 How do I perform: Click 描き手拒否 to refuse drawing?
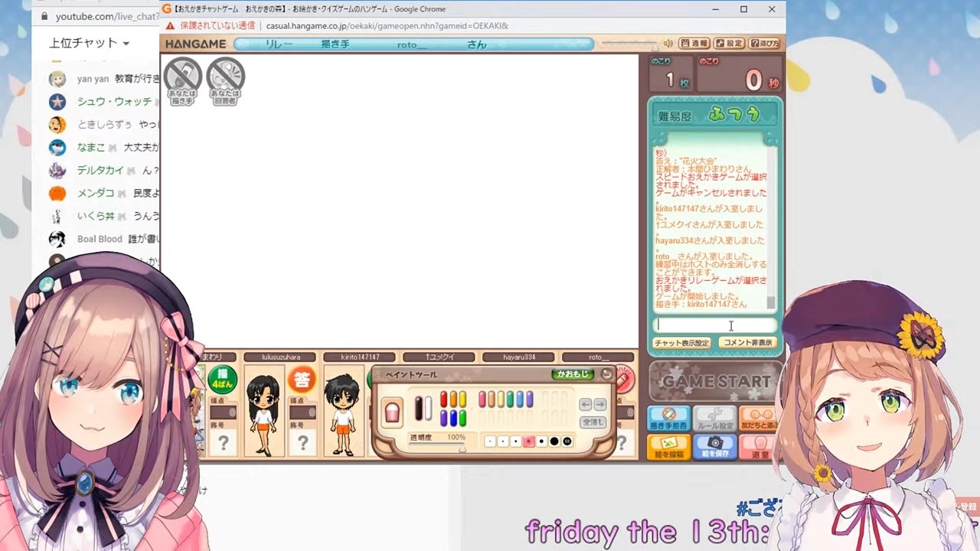tap(669, 418)
